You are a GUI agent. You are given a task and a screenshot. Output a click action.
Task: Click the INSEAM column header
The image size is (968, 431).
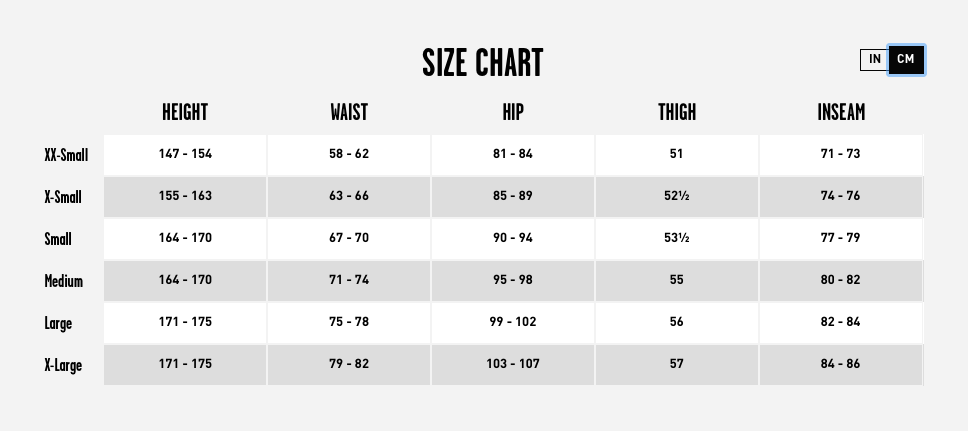pyautogui.click(x=841, y=112)
